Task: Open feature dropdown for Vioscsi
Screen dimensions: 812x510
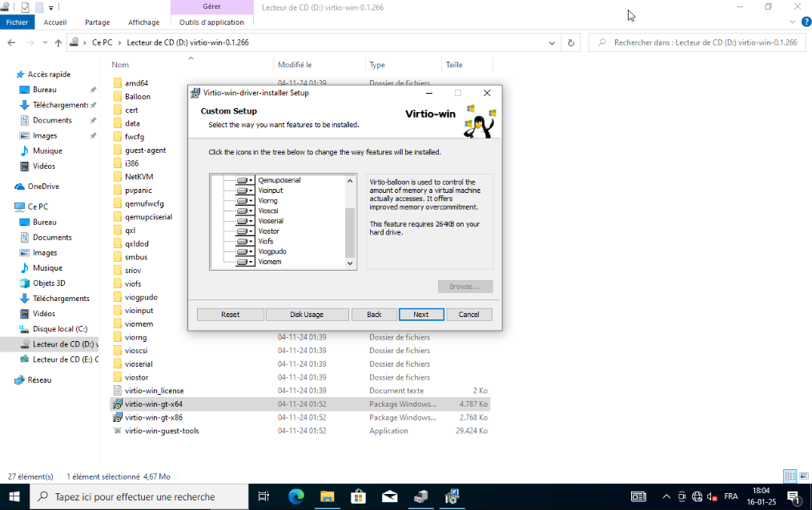Action: (245, 211)
